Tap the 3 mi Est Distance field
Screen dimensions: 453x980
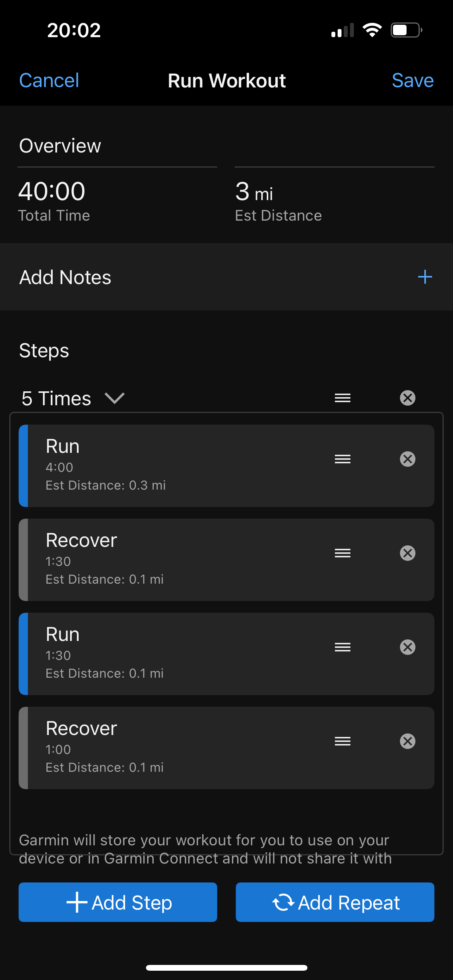coord(278,200)
